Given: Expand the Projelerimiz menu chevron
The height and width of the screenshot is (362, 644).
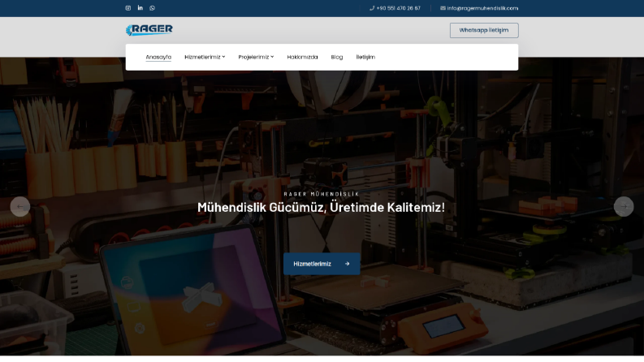Looking at the screenshot, I should tap(272, 57).
